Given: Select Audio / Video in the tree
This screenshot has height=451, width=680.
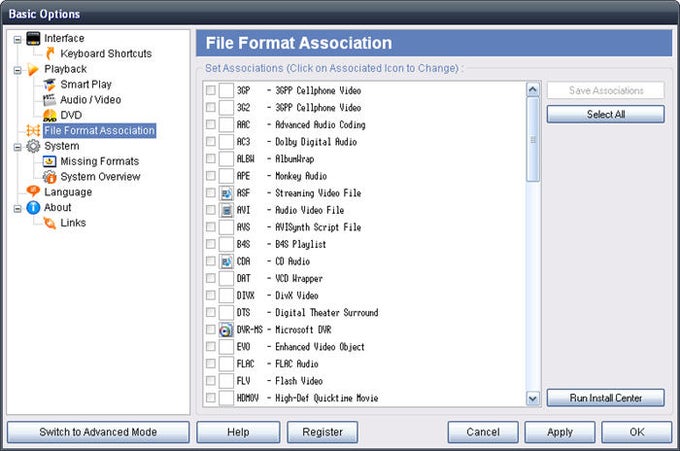Looking at the screenshot, I should coord(90,100).
